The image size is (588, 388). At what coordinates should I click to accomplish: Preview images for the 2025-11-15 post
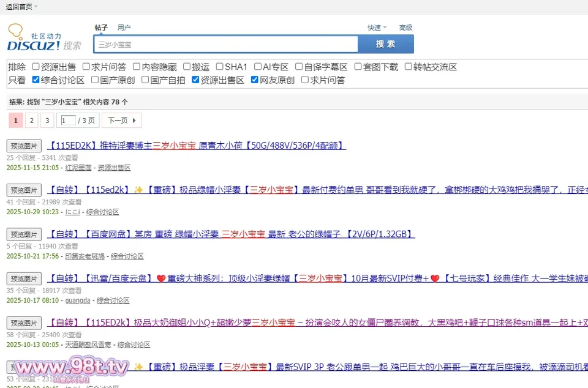[x=24, y=146]
